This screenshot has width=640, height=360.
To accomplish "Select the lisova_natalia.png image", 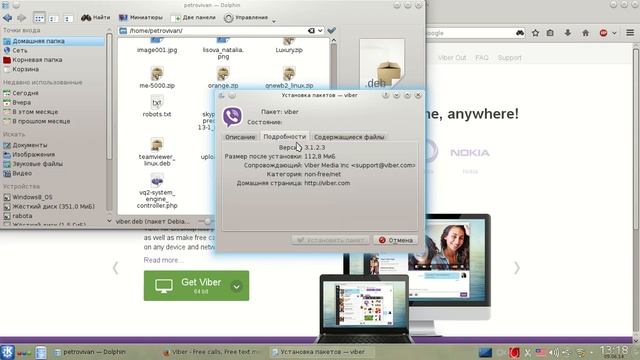I will [x=223, y=48].
